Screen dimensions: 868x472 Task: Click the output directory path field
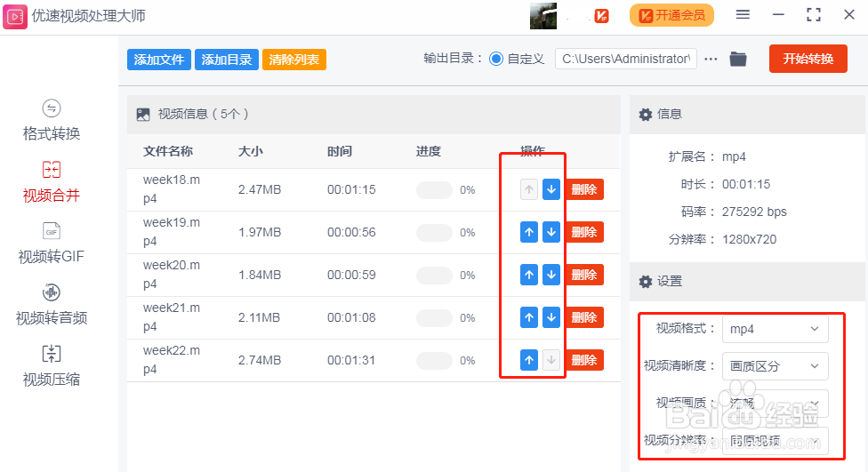pos(625,59)
